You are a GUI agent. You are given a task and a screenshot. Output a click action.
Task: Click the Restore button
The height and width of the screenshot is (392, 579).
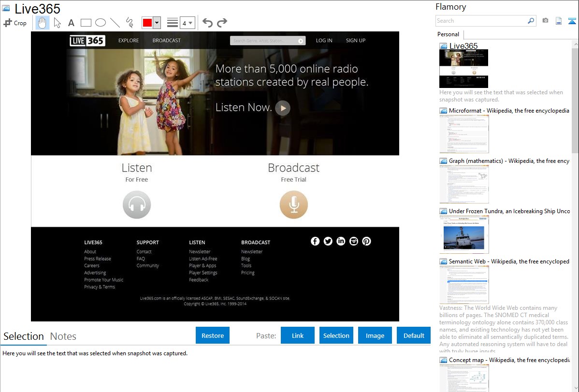tap(213, 335)
